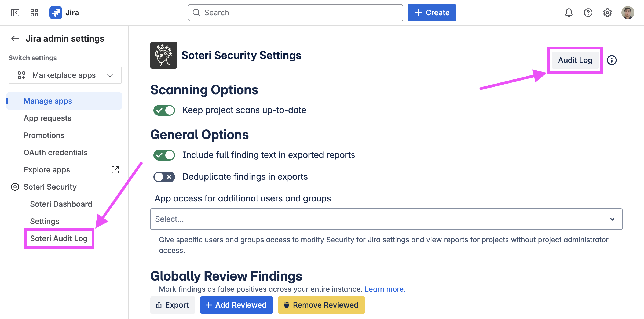This screenshot has width=644, height=319.
Task: Expand the app access users Select dropdown
Action: tap(386, 219)
